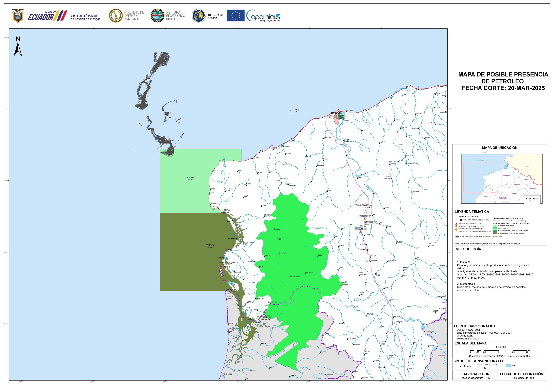Click the Zona Cero red star in legend
The width and height of the screenshot is (554, 392).
coord(461,220)
